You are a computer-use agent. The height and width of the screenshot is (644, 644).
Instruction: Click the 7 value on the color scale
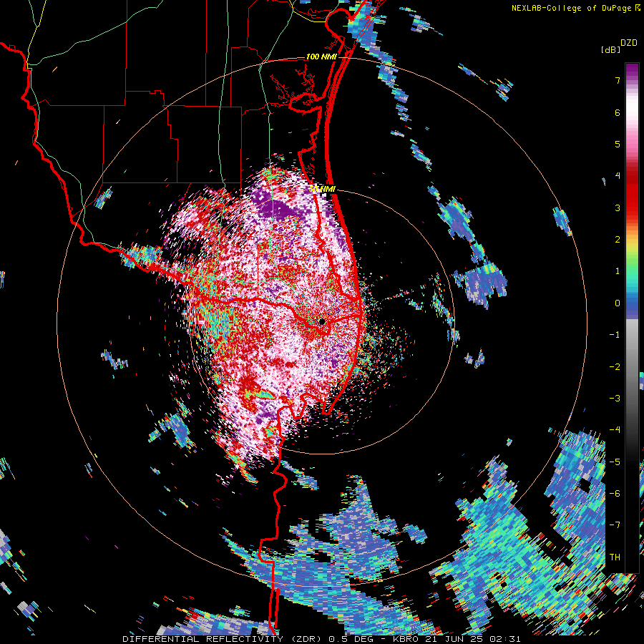pos(618,80)
